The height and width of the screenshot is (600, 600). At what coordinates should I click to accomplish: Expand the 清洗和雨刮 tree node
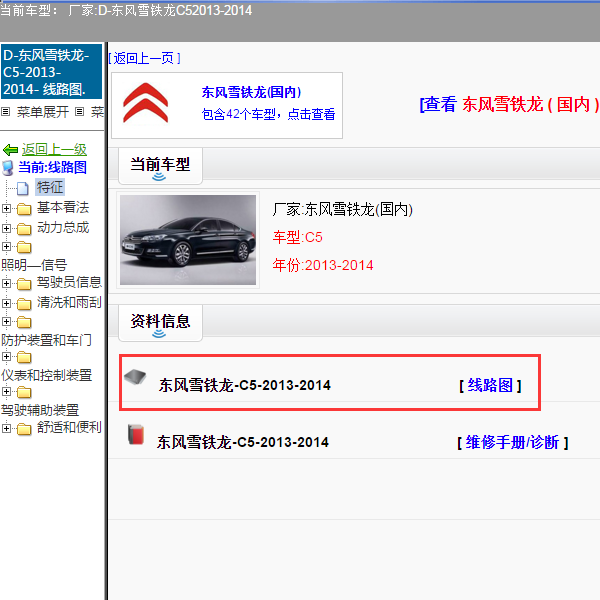(6, 303)
